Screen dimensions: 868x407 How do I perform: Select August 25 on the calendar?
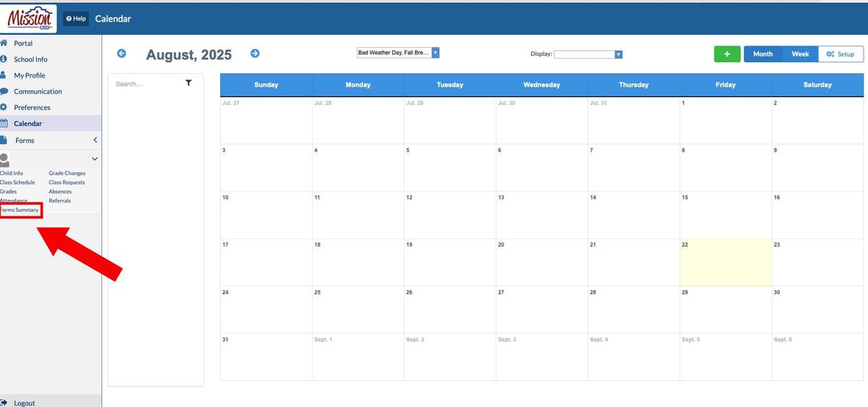[358, 310]
